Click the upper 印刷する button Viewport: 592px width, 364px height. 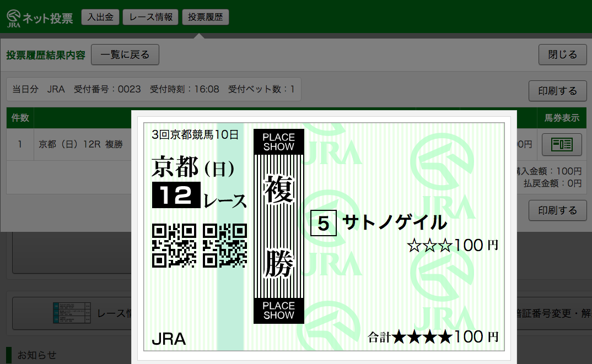[557, 91]
